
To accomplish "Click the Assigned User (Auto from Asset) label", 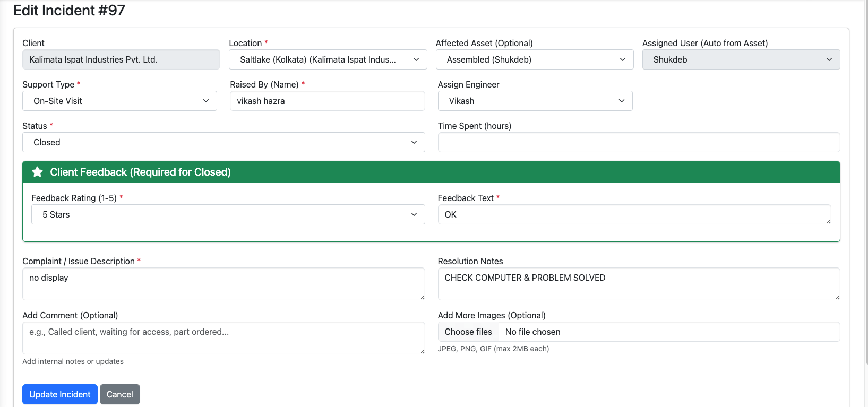I will (705, 43).
